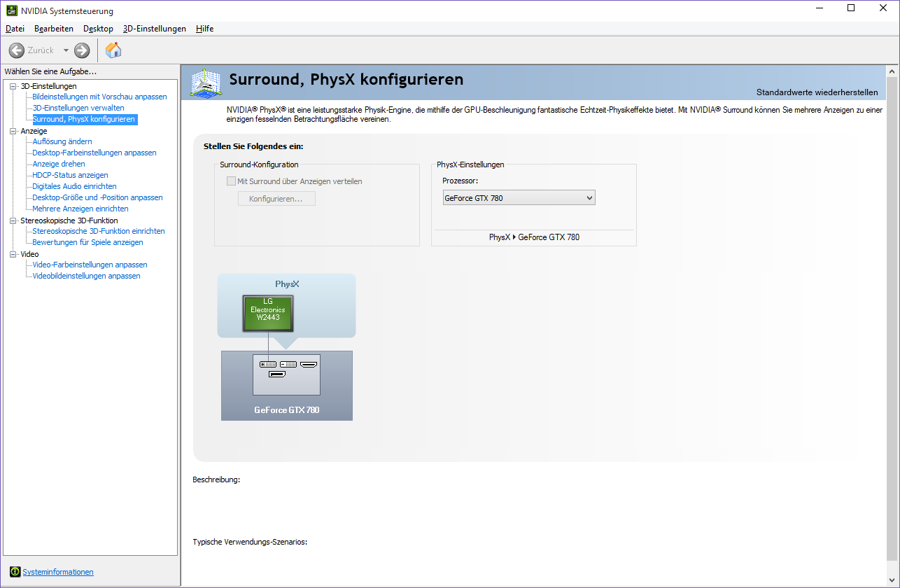900x588 pixels.
Task: Click the Surround PhysX header icon
Action: (206, 83)
